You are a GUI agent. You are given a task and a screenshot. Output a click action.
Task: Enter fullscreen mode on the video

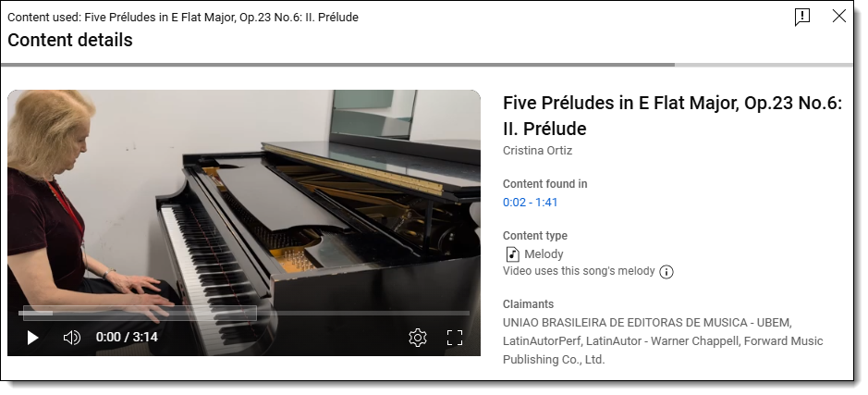pyautogui.click(x=455, y=338)
